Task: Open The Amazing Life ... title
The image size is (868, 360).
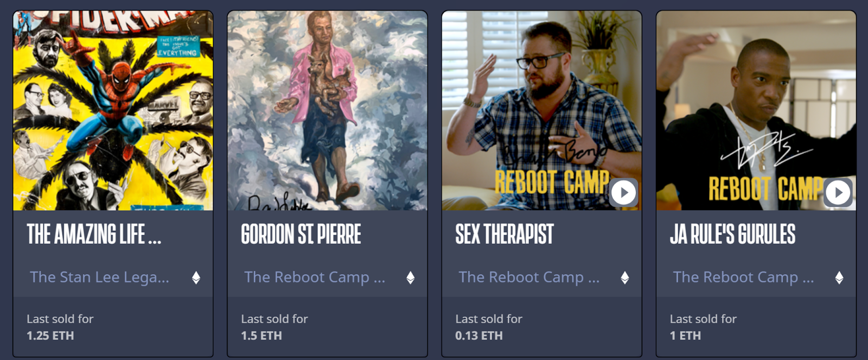Action: tap(94, 235)
